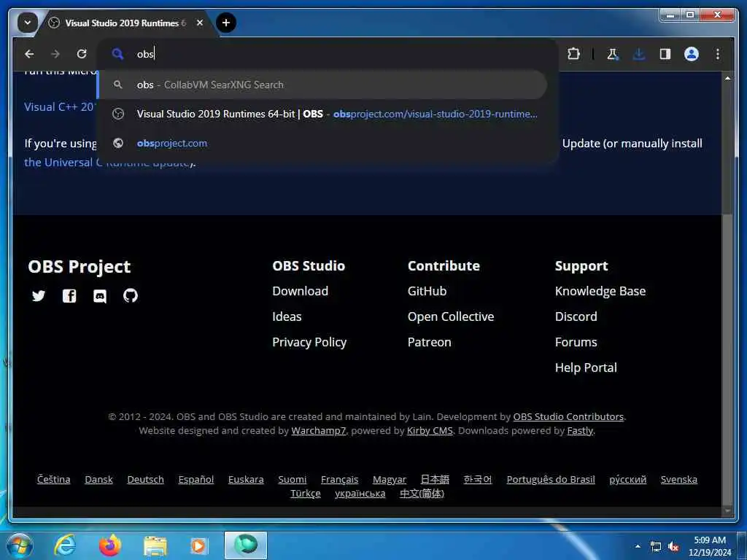747x560 pixels.
Task: Click the muted volume tray icon
Action: click(673, 547)
